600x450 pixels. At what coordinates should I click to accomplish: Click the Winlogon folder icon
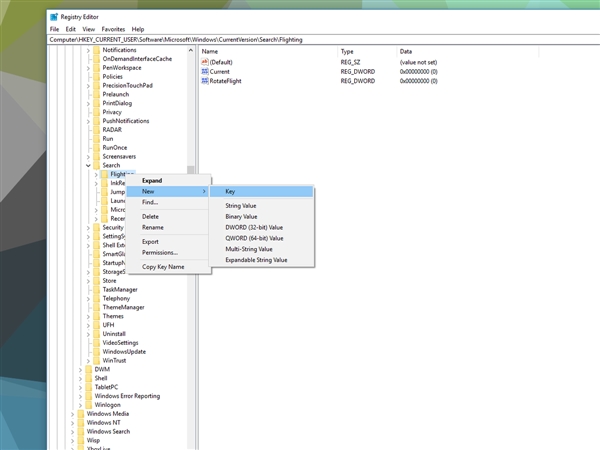coord(89,404)
